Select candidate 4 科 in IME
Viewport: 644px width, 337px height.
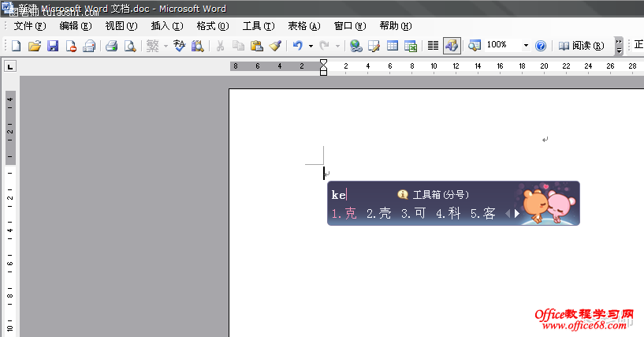pos(448,213)
